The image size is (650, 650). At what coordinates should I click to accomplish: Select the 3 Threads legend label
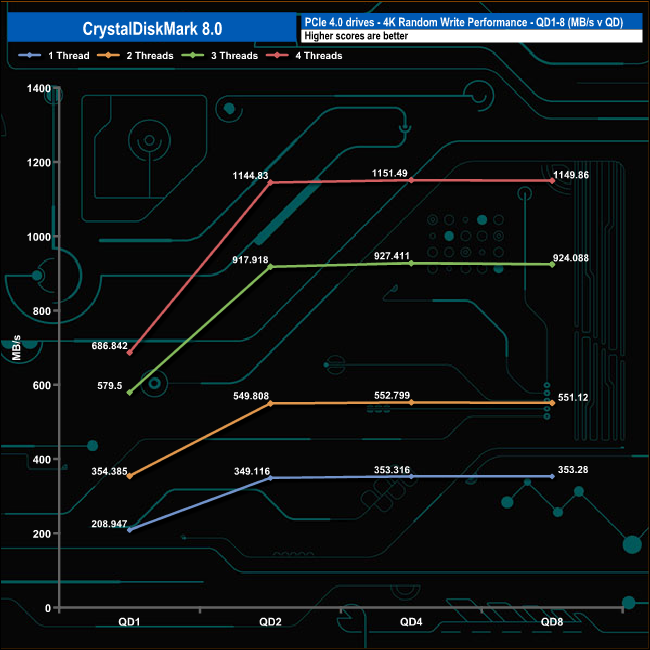coord(235,56)
